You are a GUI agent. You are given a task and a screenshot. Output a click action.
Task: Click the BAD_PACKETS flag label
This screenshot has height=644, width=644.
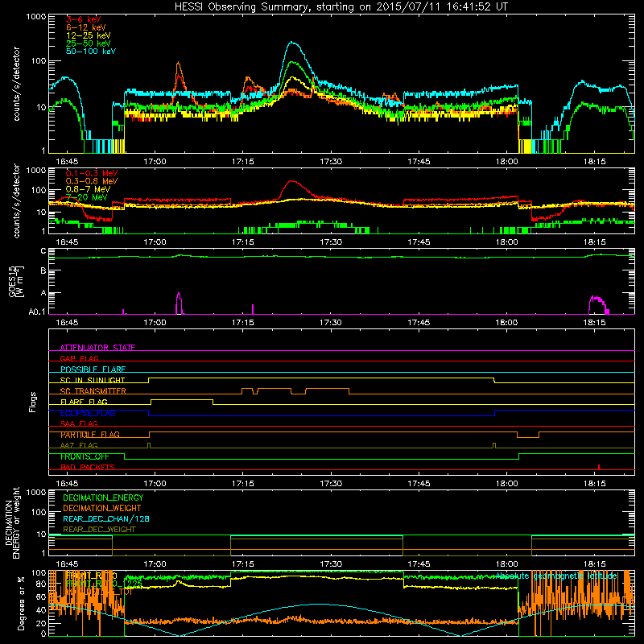click(x=88, y=467)
